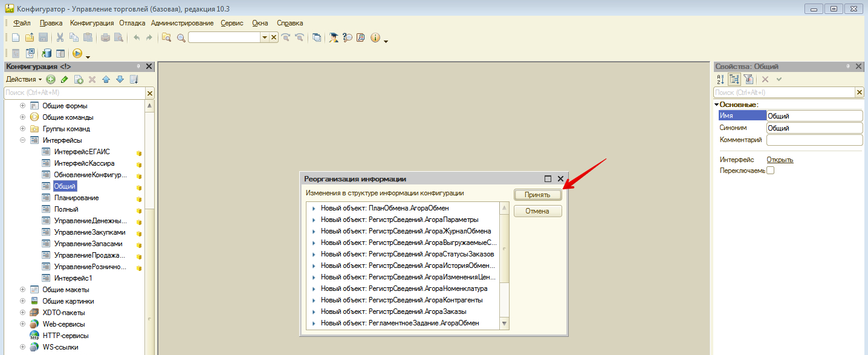Screen dimensions: 868x355
Task: Open the Конфигурация menu
Action: coord(91,23)
